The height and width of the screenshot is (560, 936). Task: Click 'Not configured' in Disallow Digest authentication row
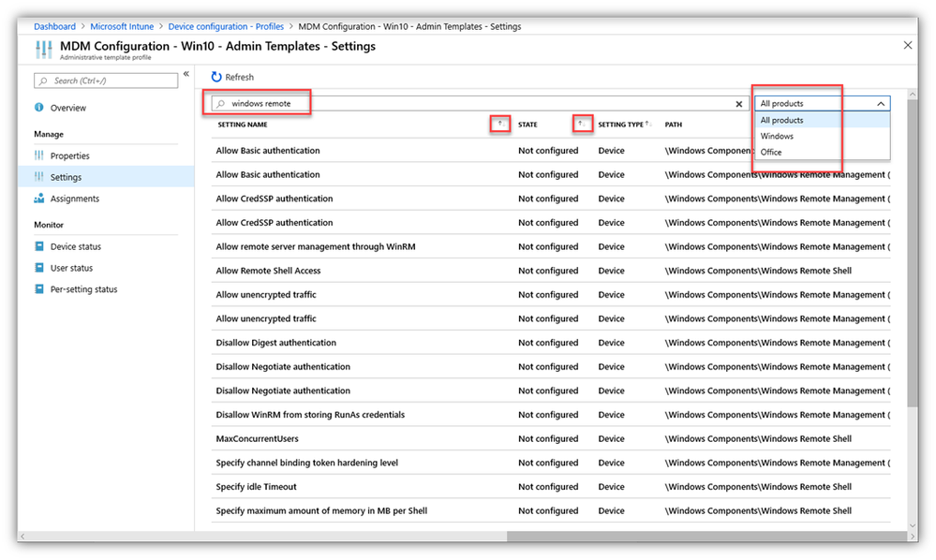[x=548, y=343]
